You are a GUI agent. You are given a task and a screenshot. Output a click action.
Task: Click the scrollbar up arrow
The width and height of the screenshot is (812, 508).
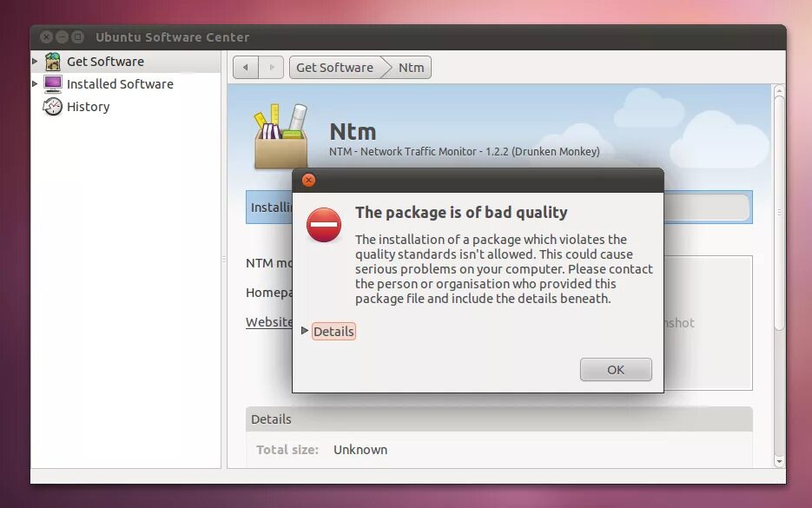(779, 90)
